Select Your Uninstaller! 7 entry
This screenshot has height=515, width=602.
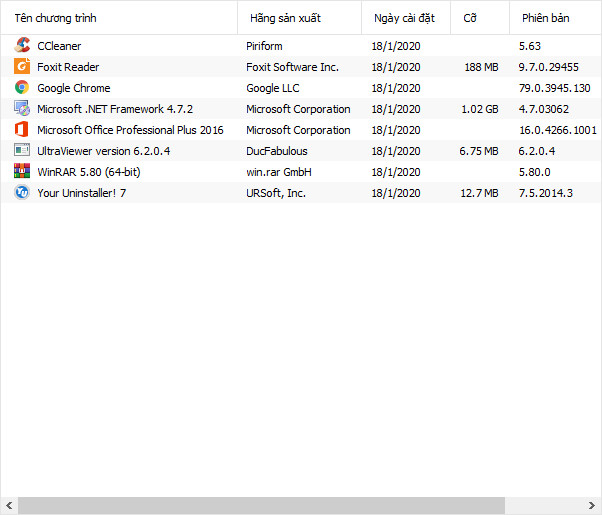pos(81,193)
